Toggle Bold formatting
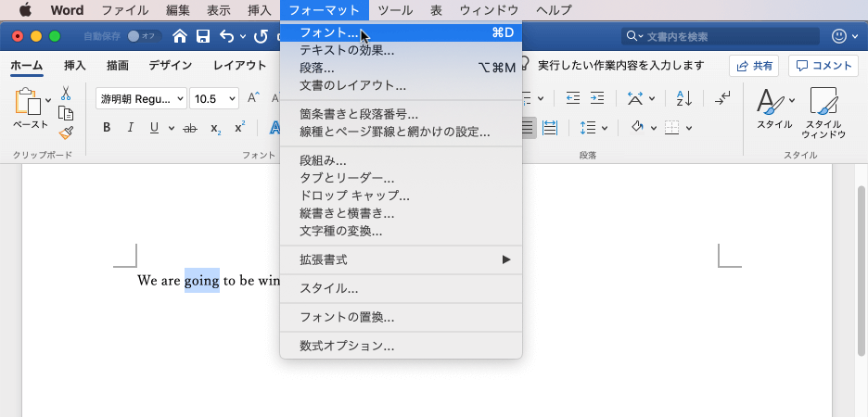Viewport: 868px width, 417px height. pyautogui.click(x=107, y=128)
